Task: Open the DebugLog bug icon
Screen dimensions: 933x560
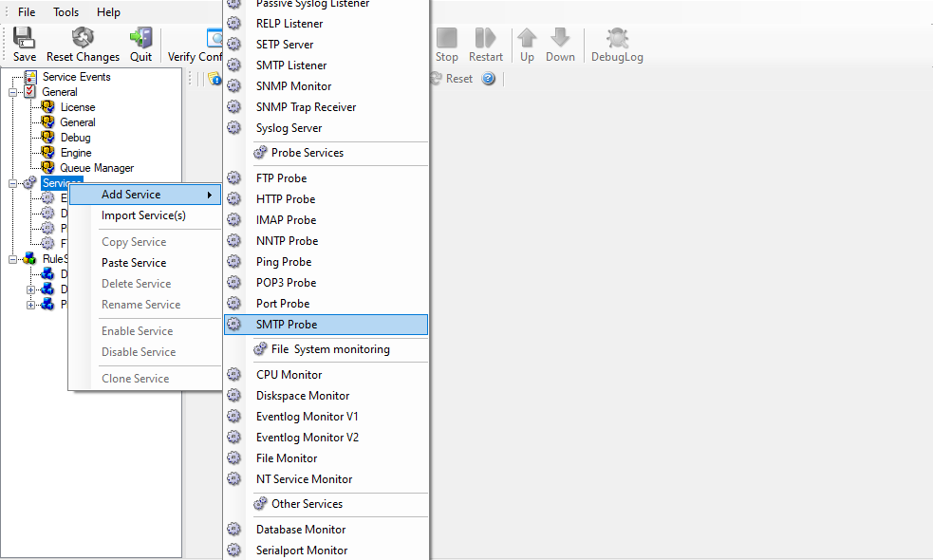Action: point(617,38)
